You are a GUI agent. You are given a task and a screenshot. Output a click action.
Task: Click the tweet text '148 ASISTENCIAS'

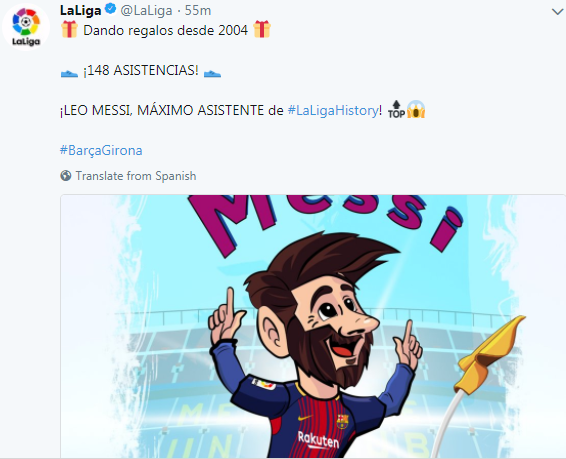click(x=140, y=70)
